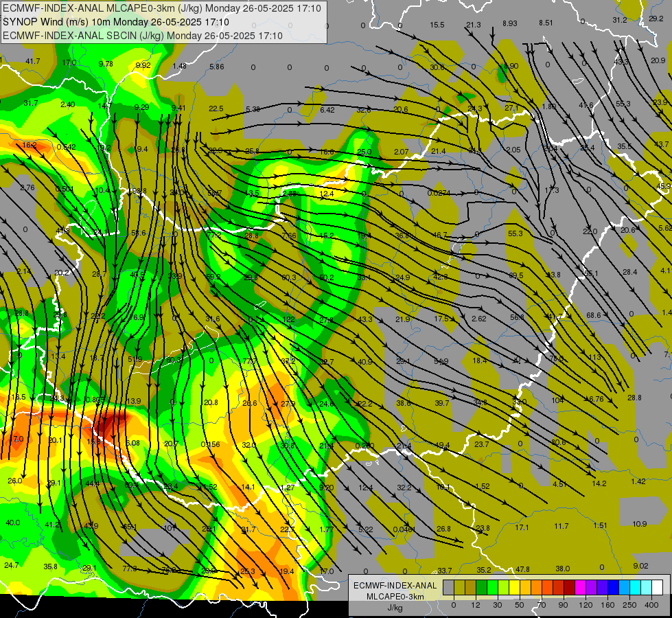Click the map value '9.78'

point(106,65)
